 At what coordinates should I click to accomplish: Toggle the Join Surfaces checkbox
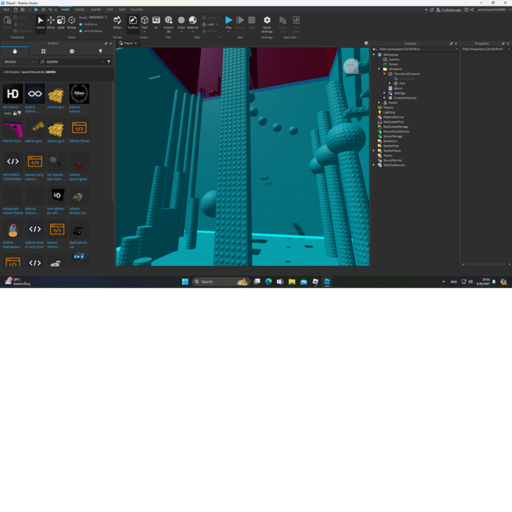coord(81,31)
